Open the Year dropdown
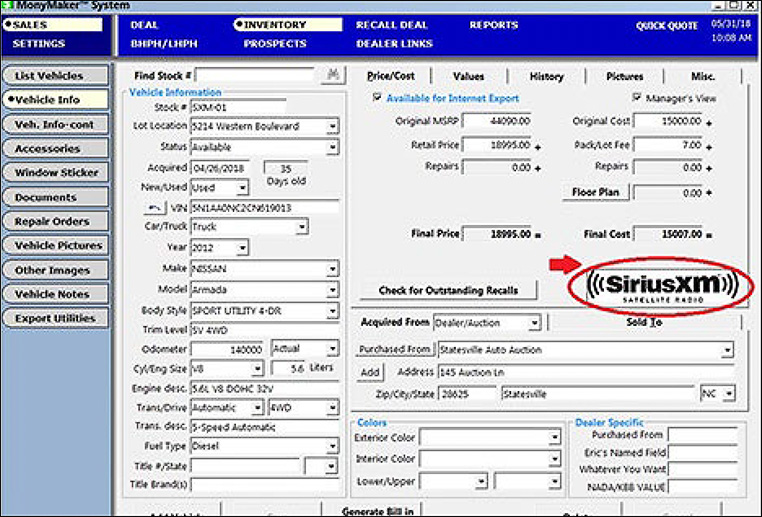The height and width of the screenshot is (517, 762). pos(242,248)
